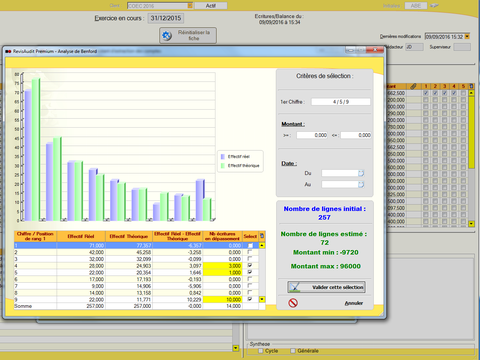Viewport: 480px width, 360px height.
Task: Click the Rédacteur field showing JD
Action: point(414,47)
